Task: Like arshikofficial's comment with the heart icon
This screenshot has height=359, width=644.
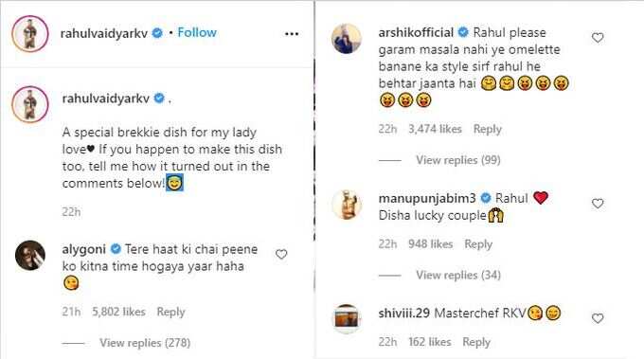Action: [598, 38]
